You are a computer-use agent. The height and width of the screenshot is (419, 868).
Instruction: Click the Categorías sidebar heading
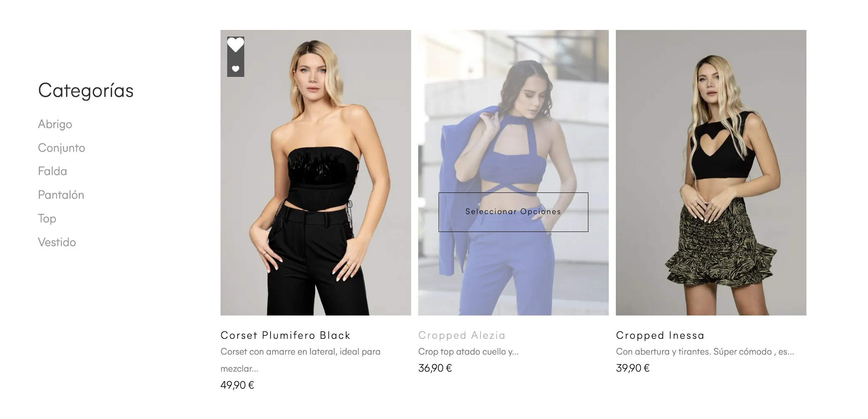86,91
